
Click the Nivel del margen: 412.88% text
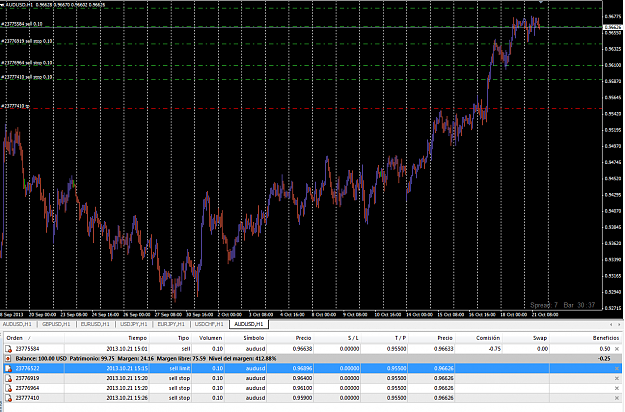[x=242, y=359]
